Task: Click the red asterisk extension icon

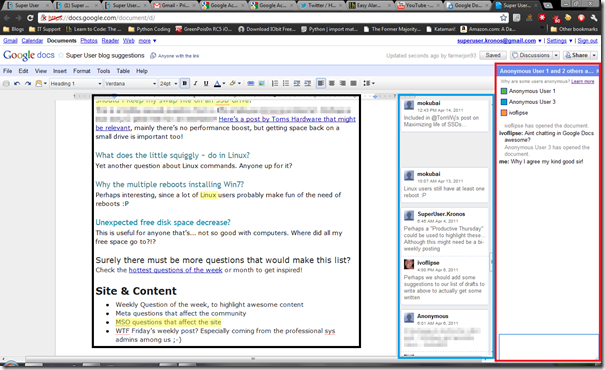Action: coord(542,18)
